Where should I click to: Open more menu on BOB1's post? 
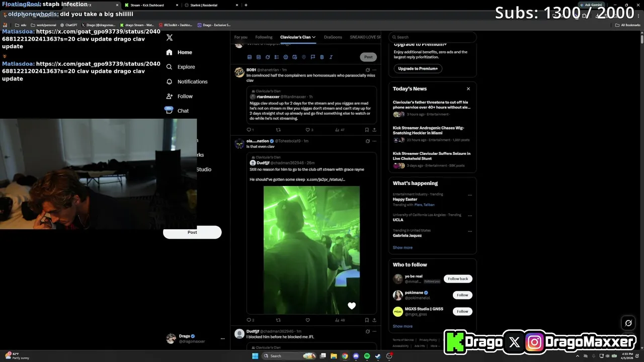pyautogui.click(x=374, y=70)
